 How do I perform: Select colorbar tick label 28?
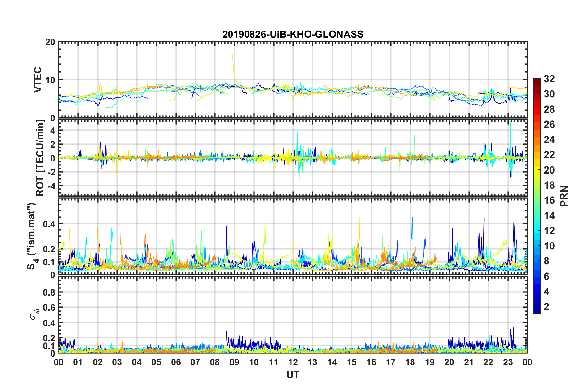pos(549,109)
